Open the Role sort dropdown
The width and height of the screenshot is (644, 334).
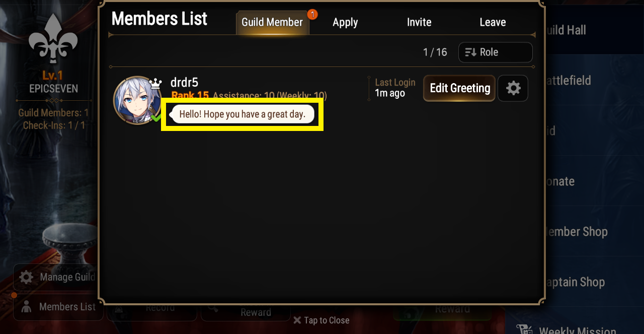coord(495,52)
